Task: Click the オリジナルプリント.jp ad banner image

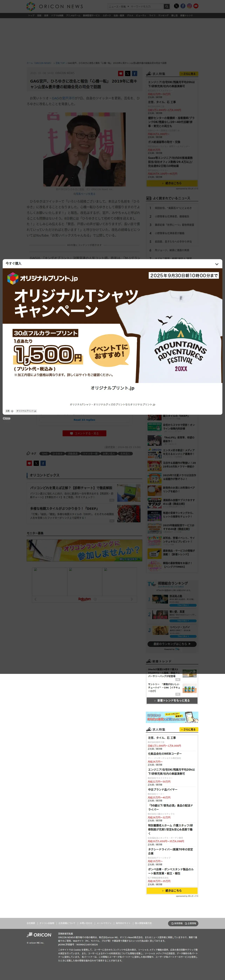Action: 112,326
